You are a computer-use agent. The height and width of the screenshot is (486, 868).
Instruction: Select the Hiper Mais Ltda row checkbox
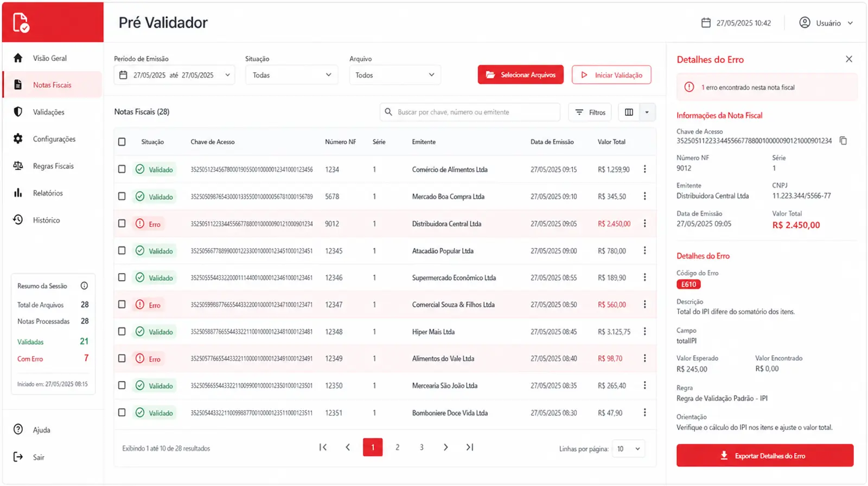pyautogui.click(x=122, y=332)
